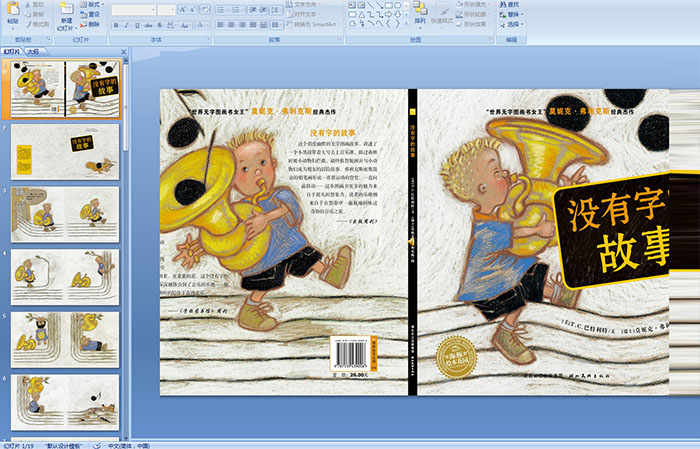Select the Oval shape in gallery
Screen dimensions: 700x449
pyautogui.click(x=397, y=5)
